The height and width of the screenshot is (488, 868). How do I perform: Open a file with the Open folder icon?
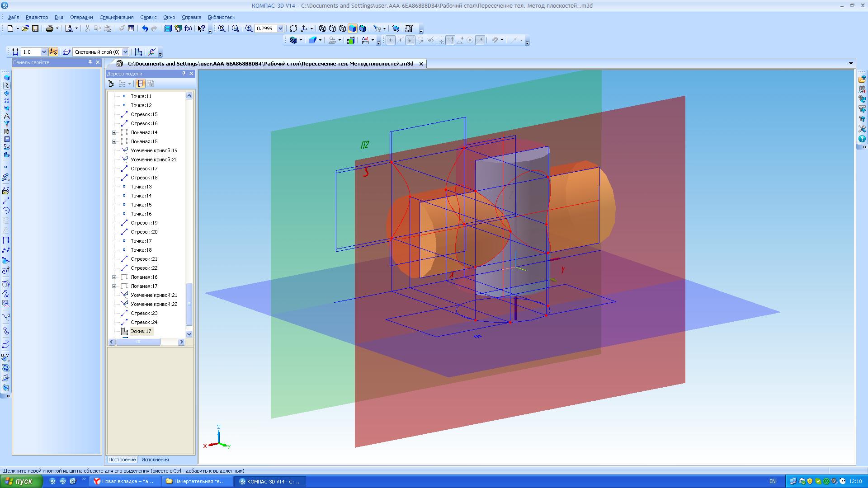[25, 28]
